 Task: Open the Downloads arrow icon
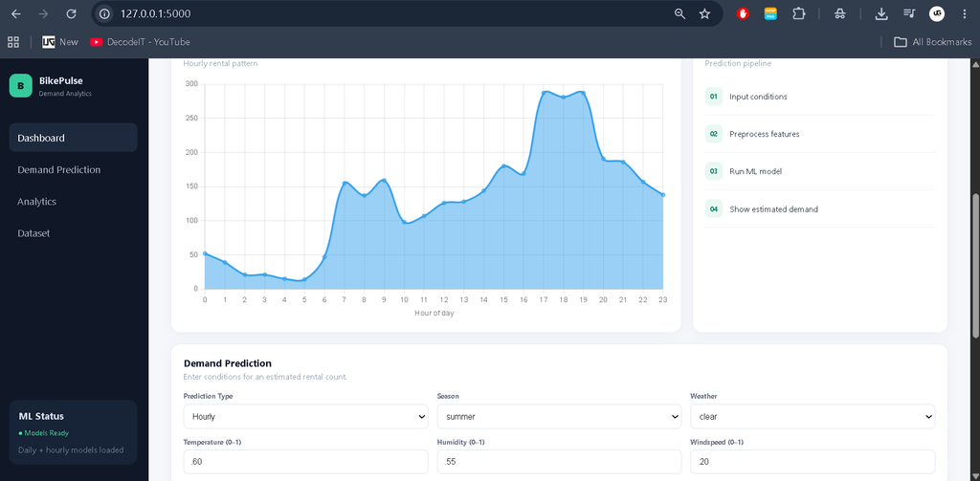coord(881,13)
